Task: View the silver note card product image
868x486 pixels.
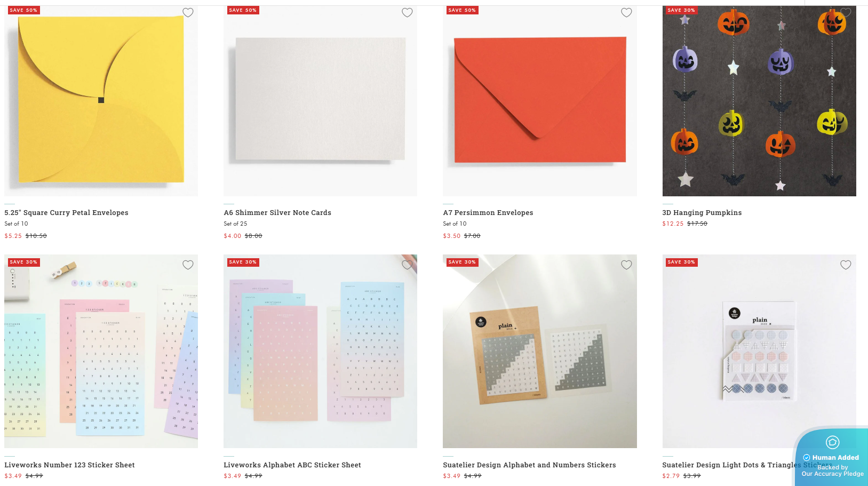Action: (x=320, y=101)
